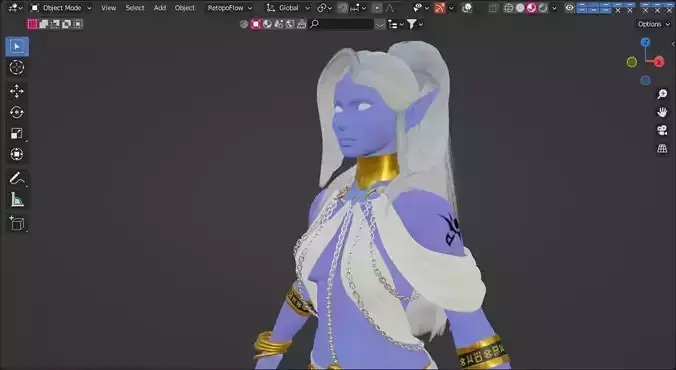676x370 pixels.
Task: Click the dim blue negative-Z gizmo ball
Action: [645, 80]
